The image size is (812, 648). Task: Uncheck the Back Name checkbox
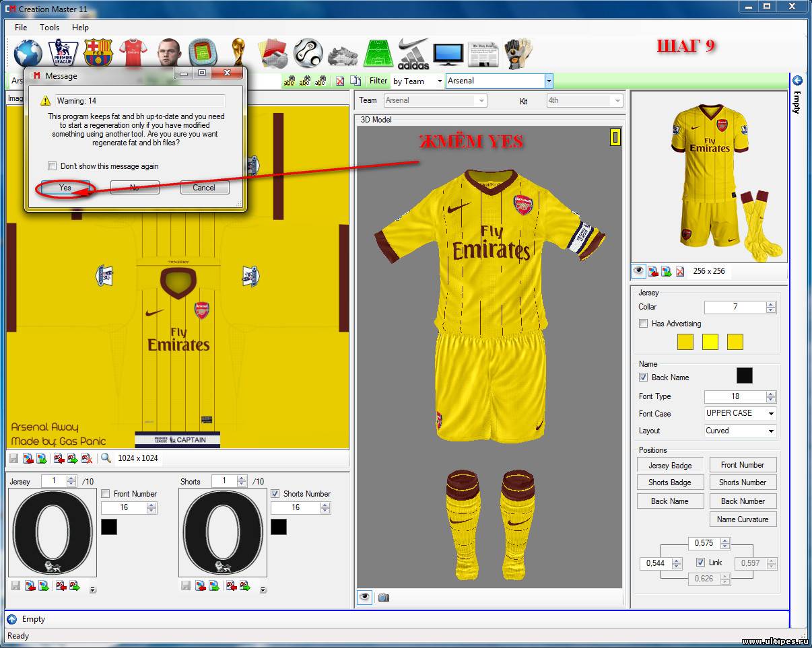tap(644, 377)
